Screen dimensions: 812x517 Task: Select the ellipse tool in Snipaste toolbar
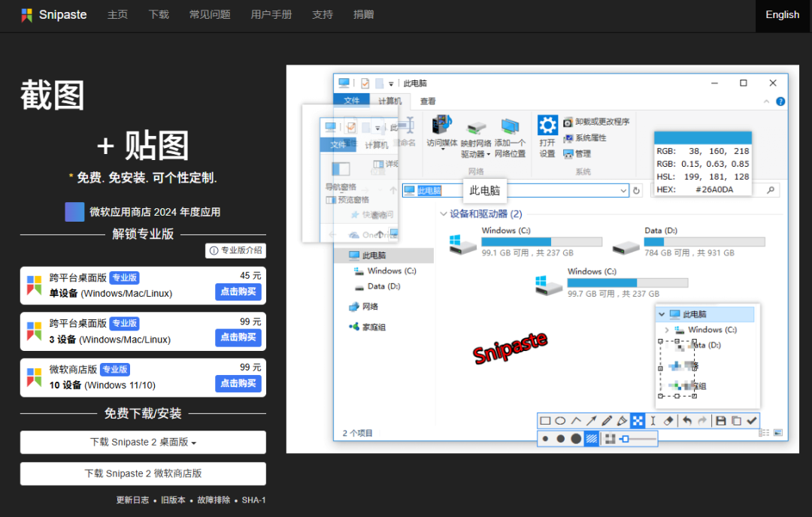(560, 421)
